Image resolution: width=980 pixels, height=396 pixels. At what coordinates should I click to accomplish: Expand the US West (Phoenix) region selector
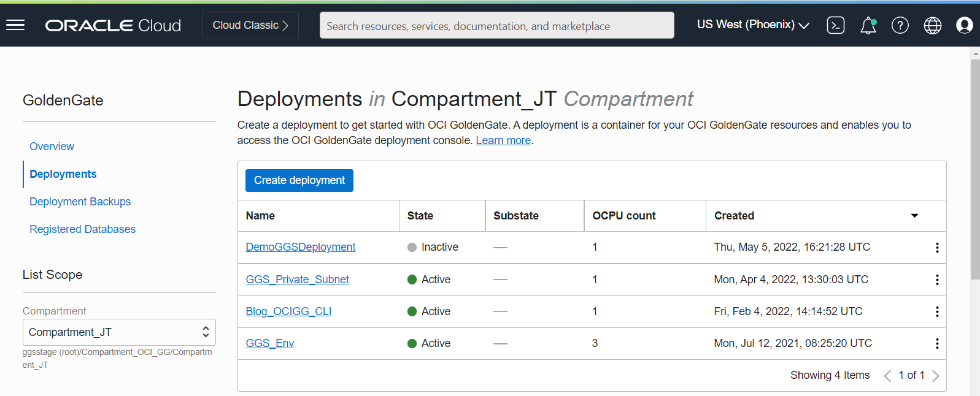coord(753,25)
